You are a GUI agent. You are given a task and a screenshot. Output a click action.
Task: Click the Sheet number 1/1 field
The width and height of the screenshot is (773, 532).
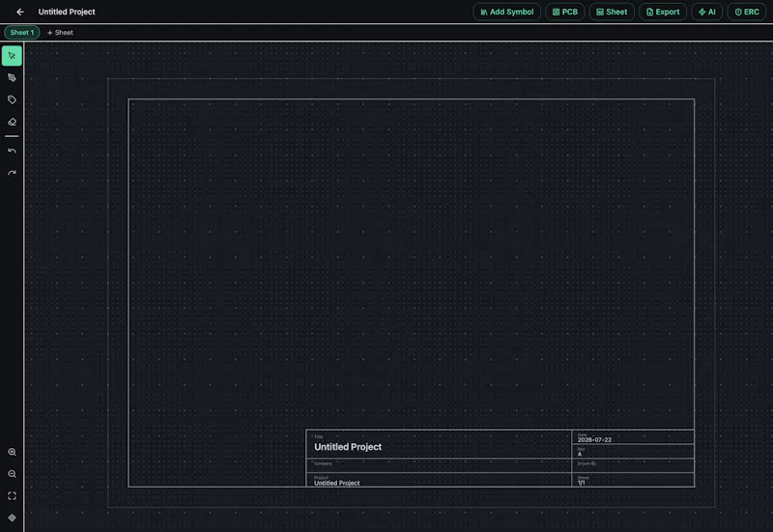[x=633, y=480]
